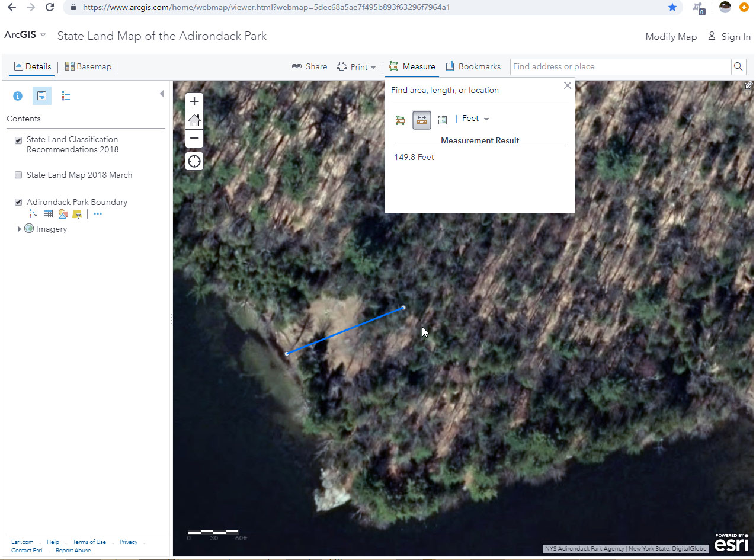Open the Bookmarks menu
The height and width of the screenshot is (560, 756).
[x=473, y=66]
